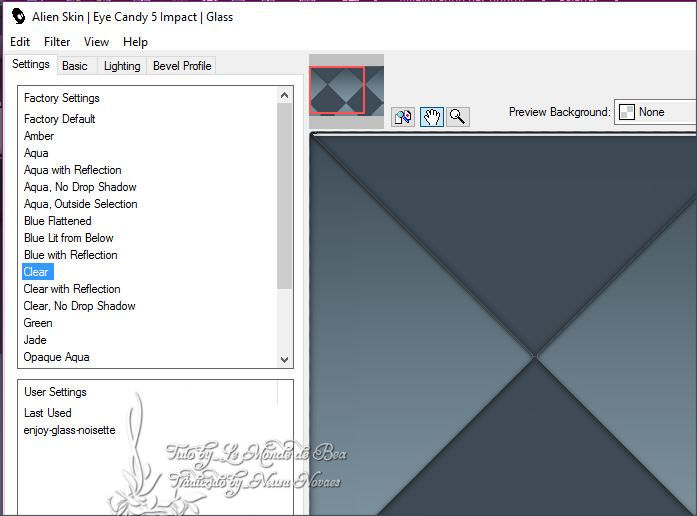Select the Amber preset

(39, 136)
